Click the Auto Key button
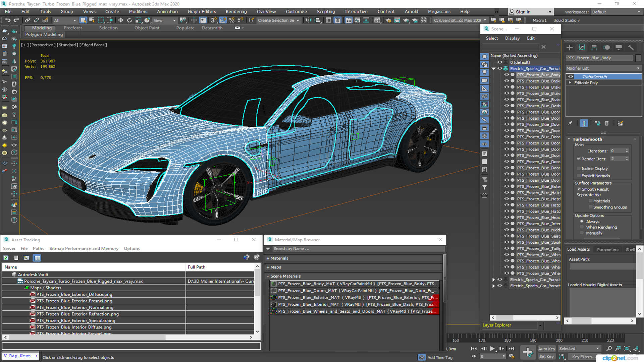644x362 pixels. (x=546, y=349)
